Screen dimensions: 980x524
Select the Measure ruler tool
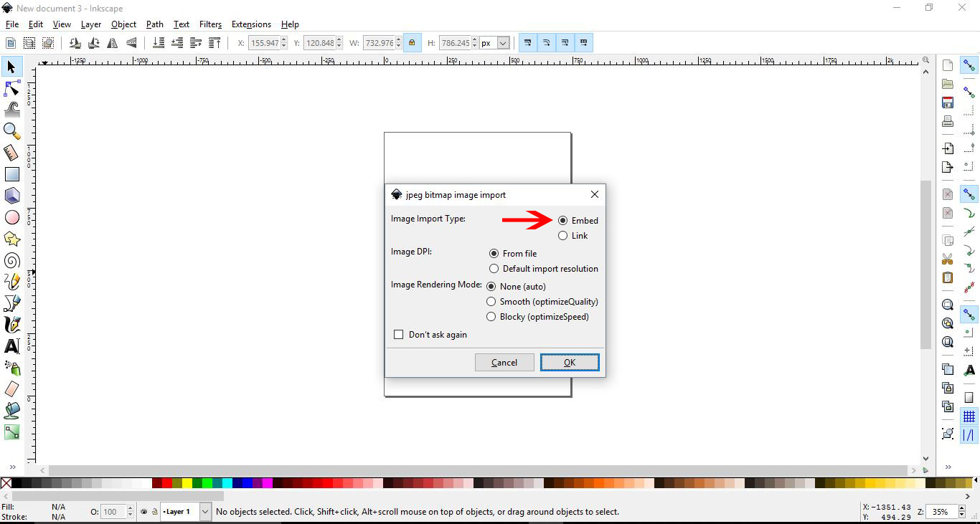(11, 153)
